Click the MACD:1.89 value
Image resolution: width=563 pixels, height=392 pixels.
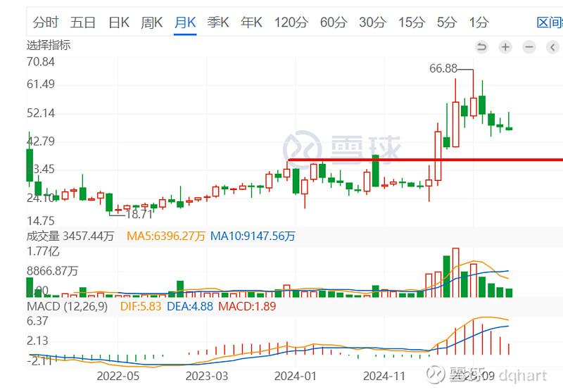pyautogui.click(x=247, y=307)
